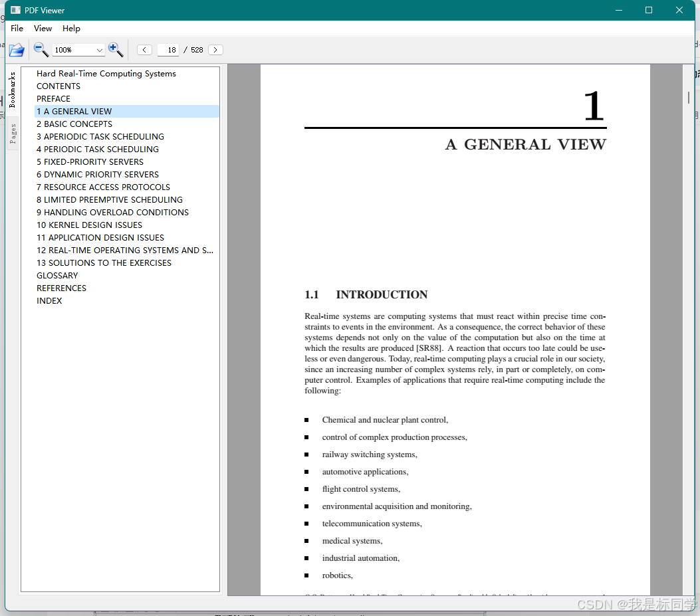Screen dimensions: 700x616
Task: Click bullet text 'medical systems,'
Action: (352, 541)
